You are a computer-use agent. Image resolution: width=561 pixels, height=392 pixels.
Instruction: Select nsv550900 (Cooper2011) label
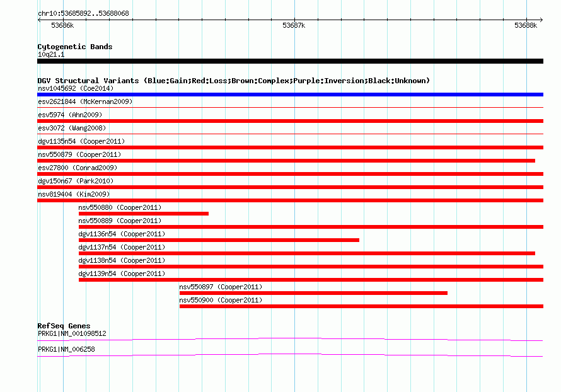click(x=221, y=300)
